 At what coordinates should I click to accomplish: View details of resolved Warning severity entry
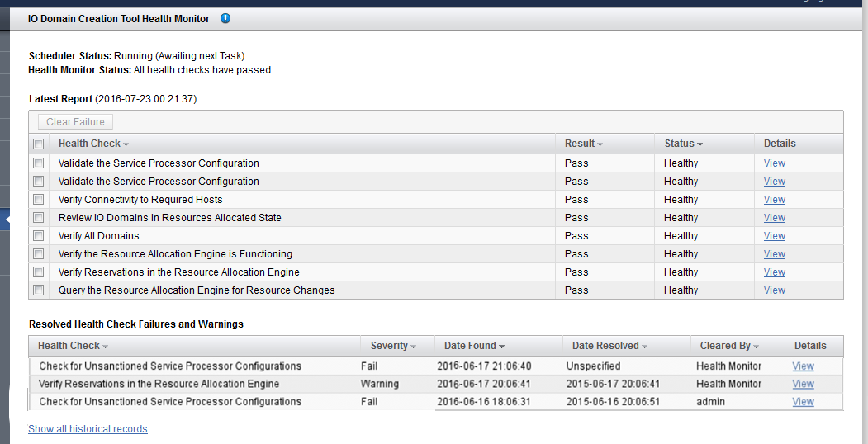803,384
